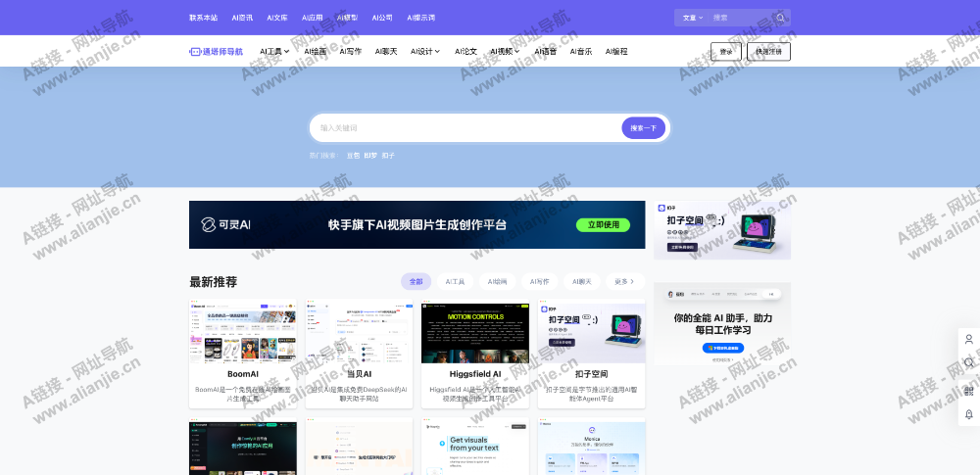Click the 当贝AI card title

tap(360, 374)
